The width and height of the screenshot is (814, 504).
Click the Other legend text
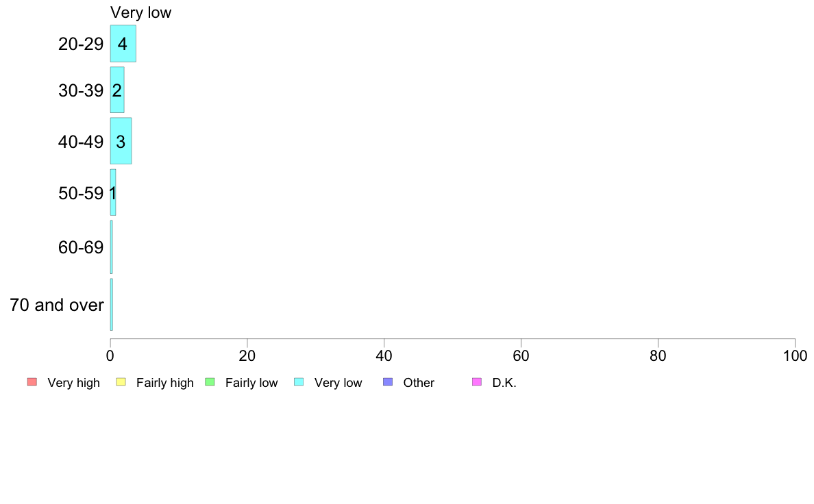[419, 383]
